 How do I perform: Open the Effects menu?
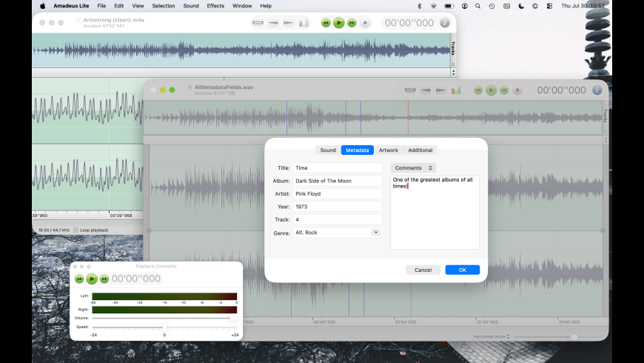[215, 6]
